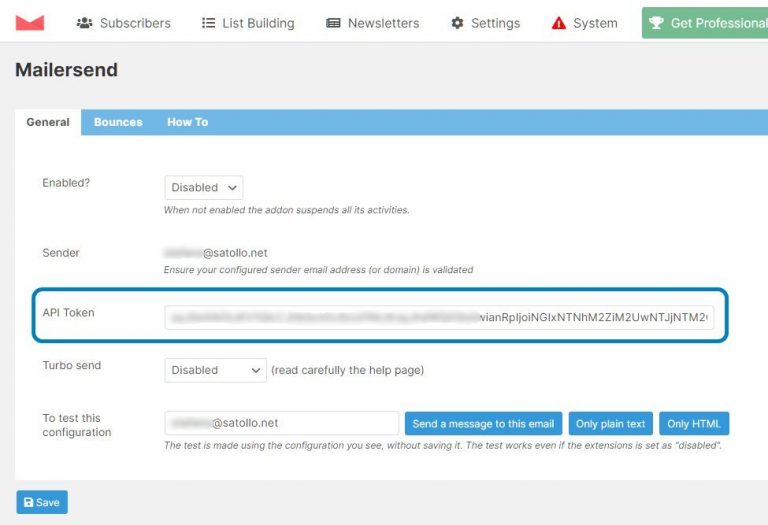Click the Turbo send label
The width and height of the screenshot is (768, 525).
point(72,365)
